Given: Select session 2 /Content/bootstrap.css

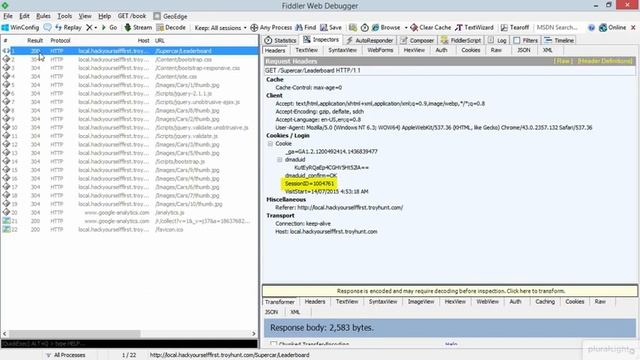Looking at the screenshot, I should tap(130, 60).
